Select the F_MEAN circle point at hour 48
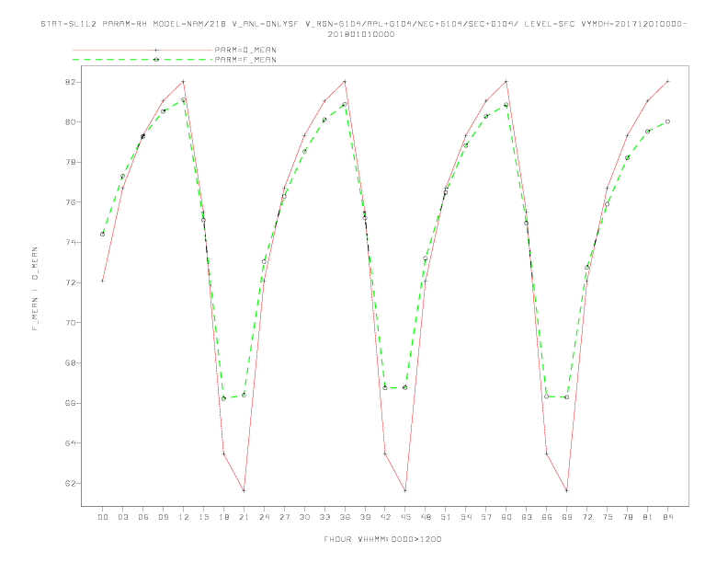Image resolution: width=728 pixels, height=563 pixels. click(x=426, y=259)
